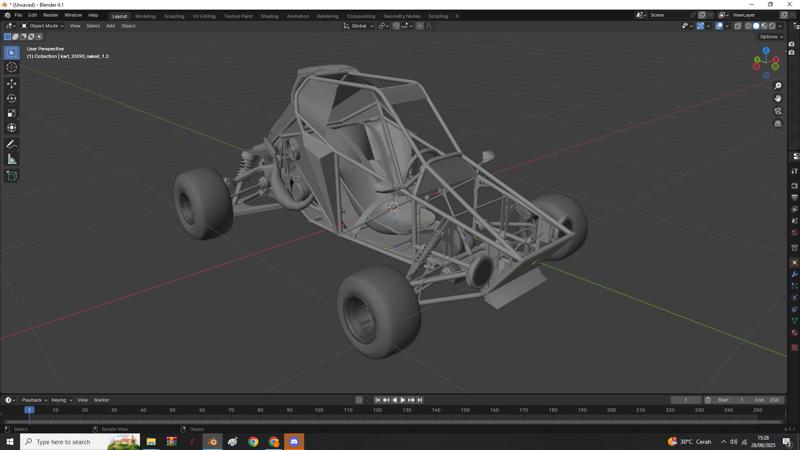Open Modifiers properties tab wrench icon
This screenshot has height=450, width=800.
pos(795,274)
